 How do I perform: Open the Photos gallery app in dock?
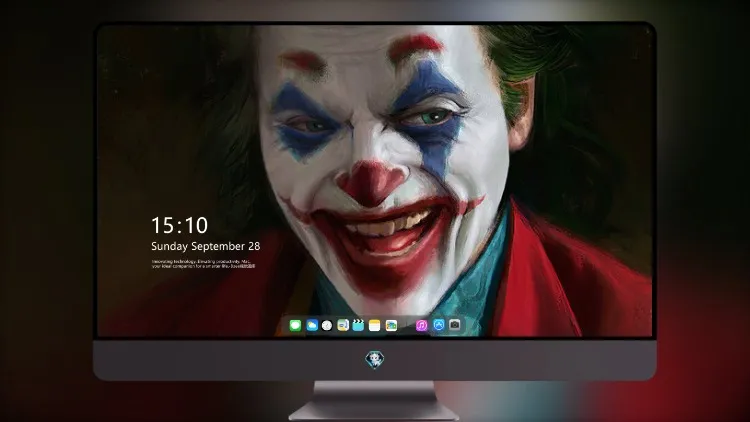pyautogui.click(x=391, y=326)
